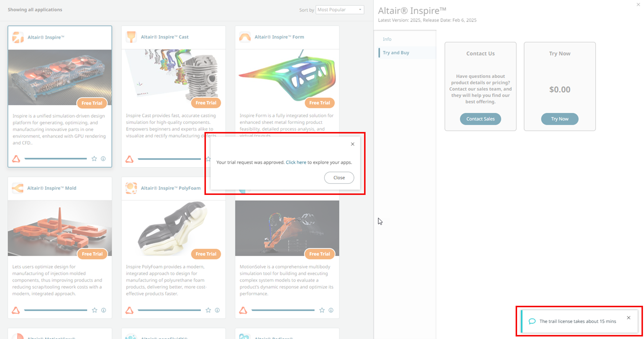The height and width of the screenshot is (339, 644).
Task: Click the rating bar on Altair Inspire card
Action: (x=55, y=159)
